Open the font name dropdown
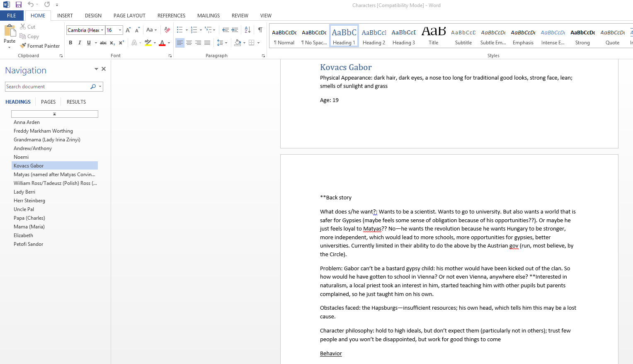This screenshot has height=364, width=633. pyautogui.click(x=102, y=30)
